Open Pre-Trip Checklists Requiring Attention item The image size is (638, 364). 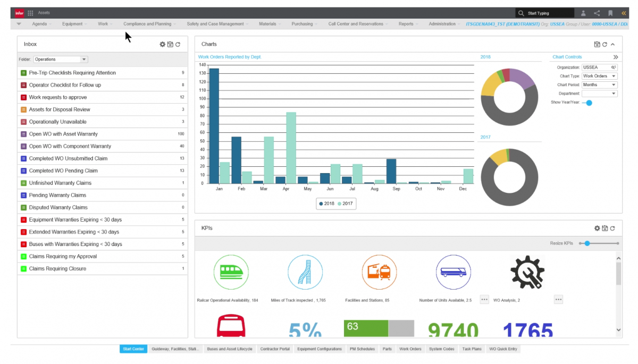(x=72, y=73)
